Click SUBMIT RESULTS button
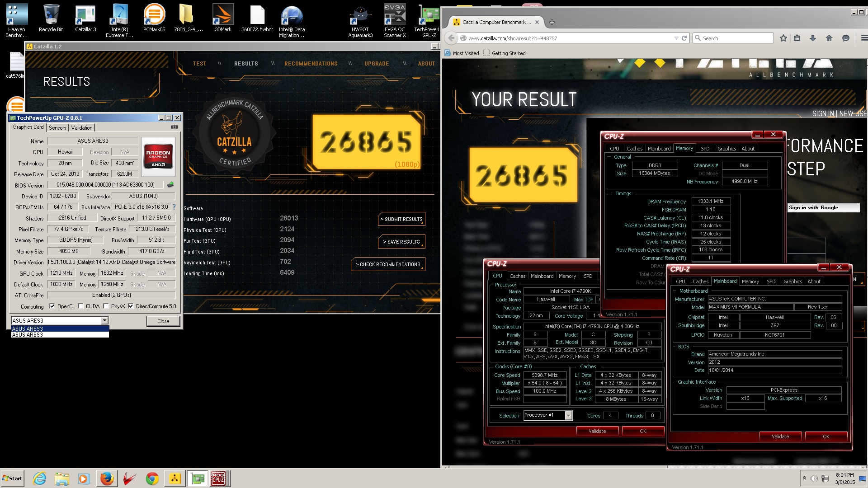The height and width of the screenshot is (488, 868). [401, 219]
